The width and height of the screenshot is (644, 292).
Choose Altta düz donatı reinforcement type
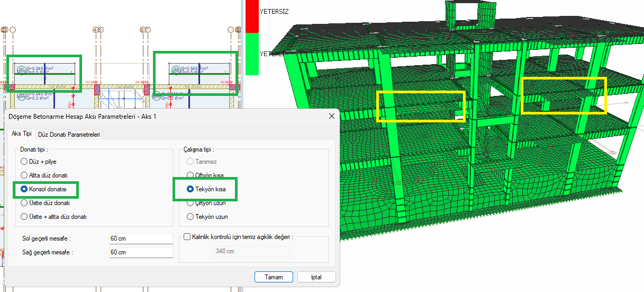pos(24,175)
